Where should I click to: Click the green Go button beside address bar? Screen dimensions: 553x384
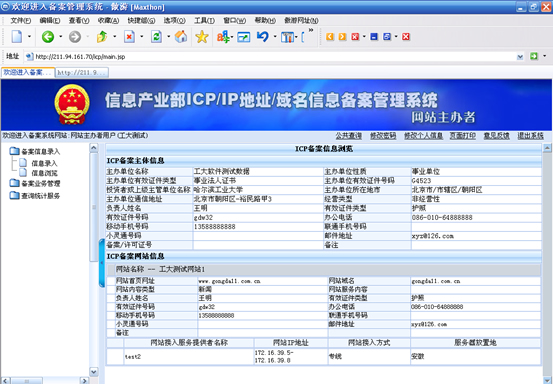[534, 56]
